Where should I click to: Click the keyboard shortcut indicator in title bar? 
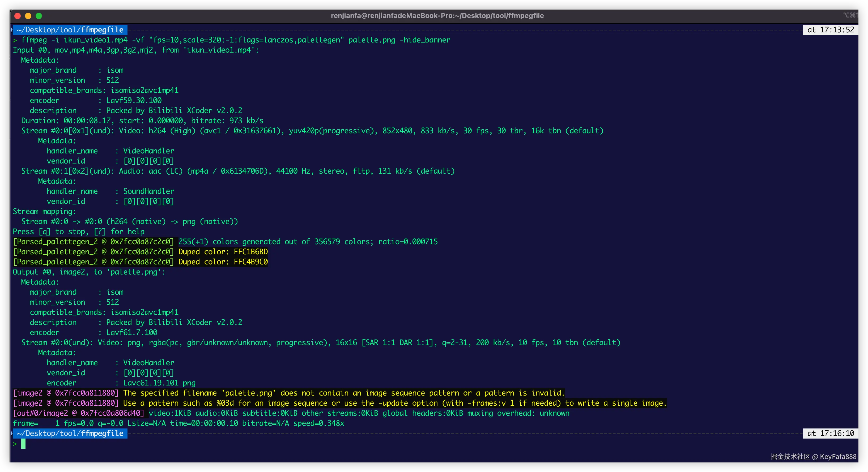pyautogui.click(x=850, y=15)
